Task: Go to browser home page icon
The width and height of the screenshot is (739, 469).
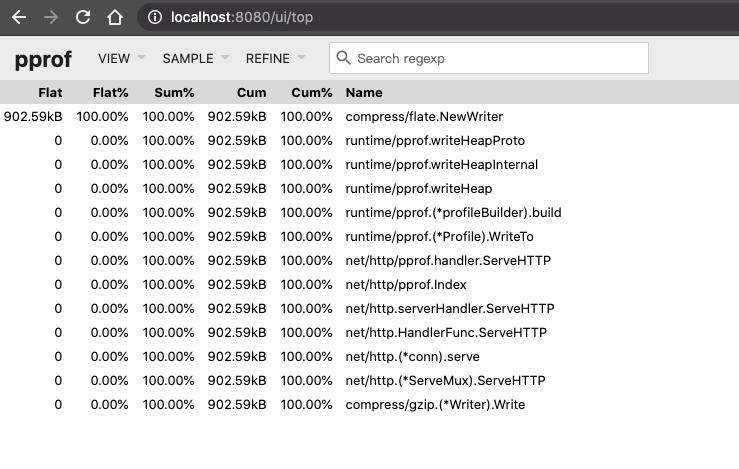Action: (x=115, y=18)
